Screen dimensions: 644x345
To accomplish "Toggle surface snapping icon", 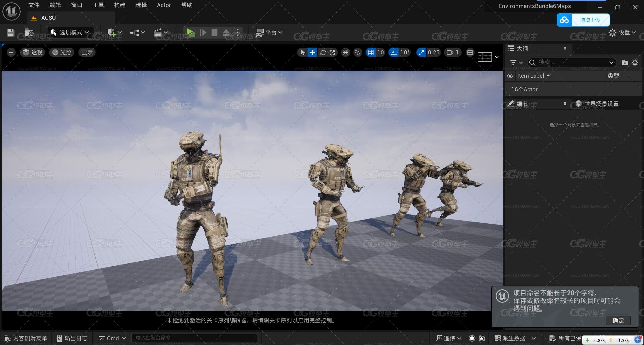I will tap(358, 52).
